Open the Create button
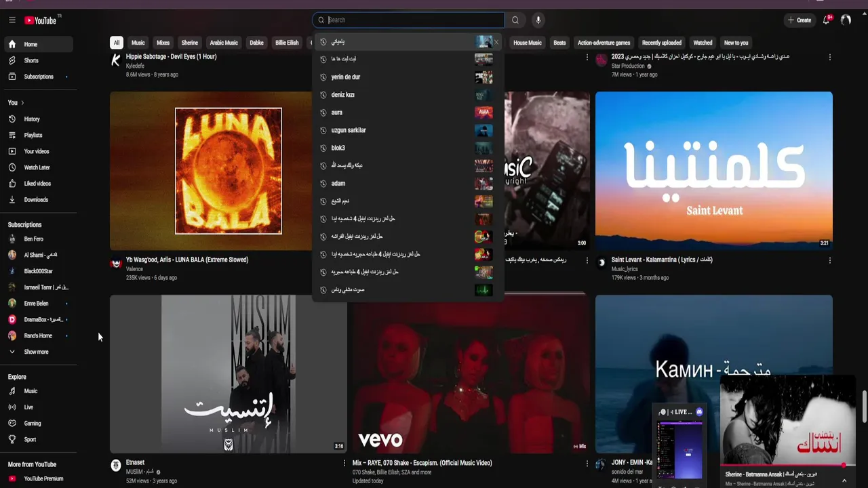The image size is (868, 488). point(800,20)
